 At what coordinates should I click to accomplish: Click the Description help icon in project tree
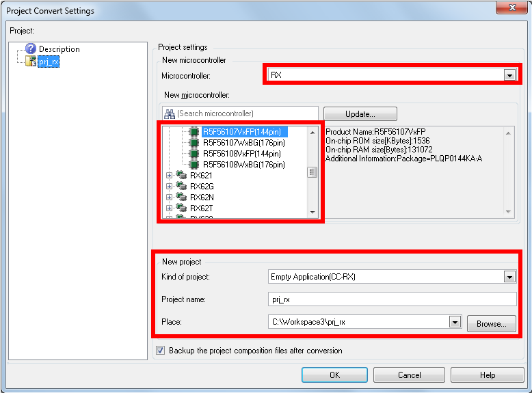(31, 49)
